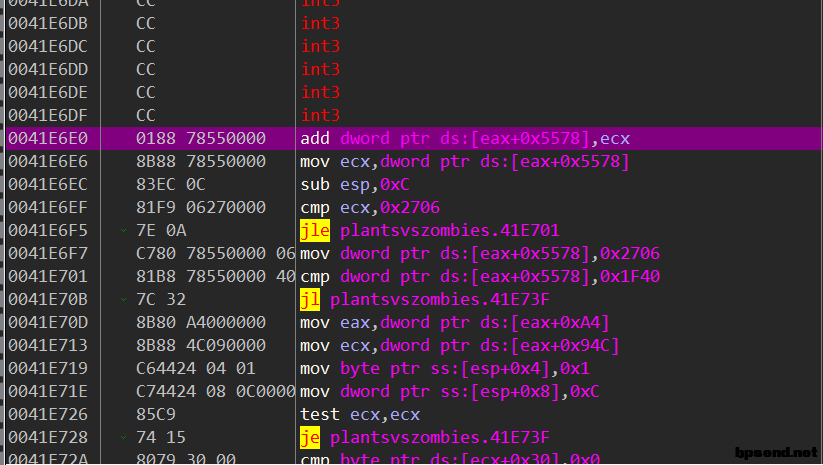The height and width of the screenshot is (465, 823).
Task: Click the cmp ecx,0x2706 instruction
Action: coord(370,208)
